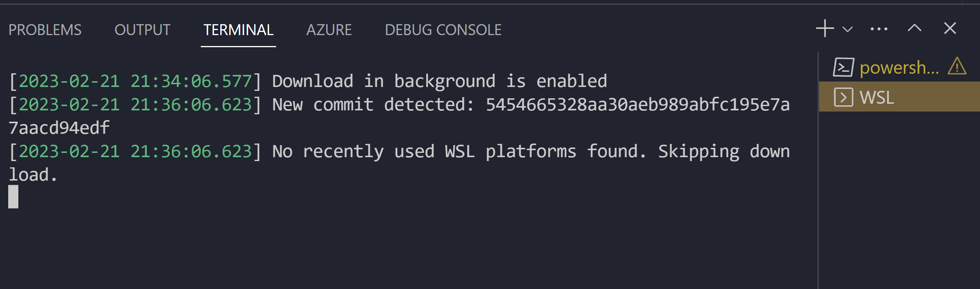Switch to the PROBLEMS tab
Screen dimensions: 980x289
[46, 30]
